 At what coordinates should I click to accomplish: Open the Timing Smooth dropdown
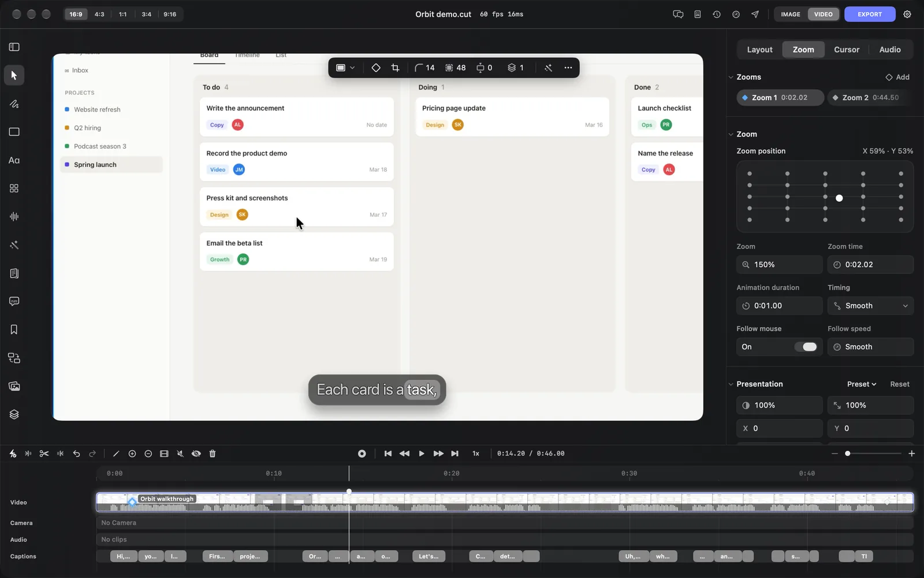pos(870,306)
